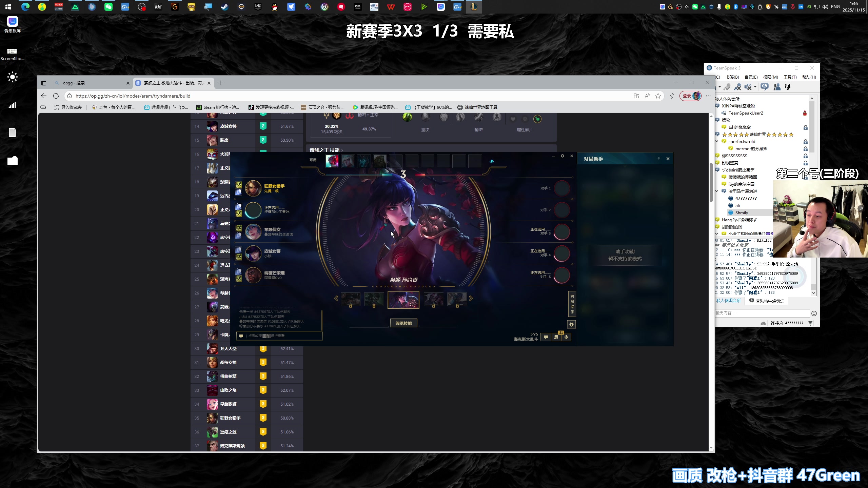
Task: Open the 工具(T) menu in TeamSpeak
Action: tap(789, 77)
